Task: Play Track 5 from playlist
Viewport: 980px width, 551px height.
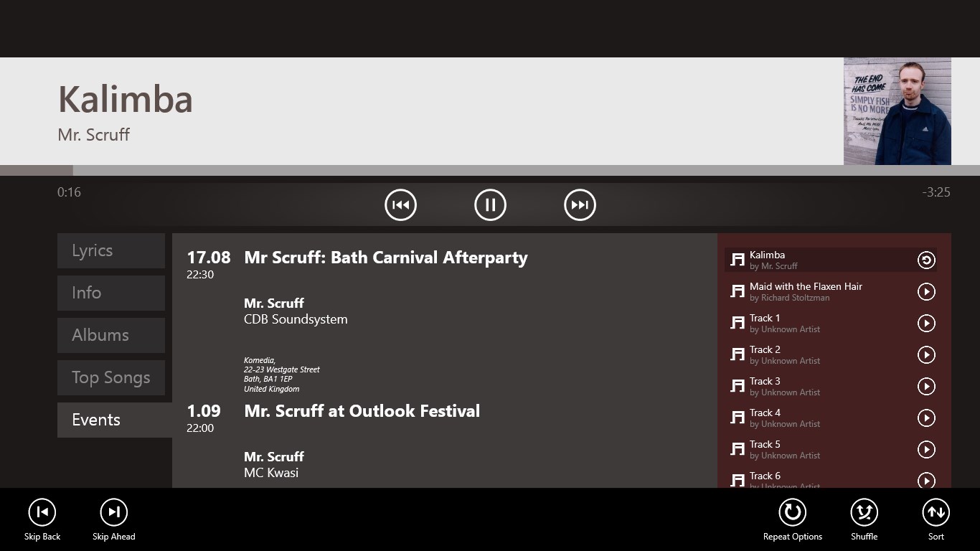Action: tap(926, 450)
